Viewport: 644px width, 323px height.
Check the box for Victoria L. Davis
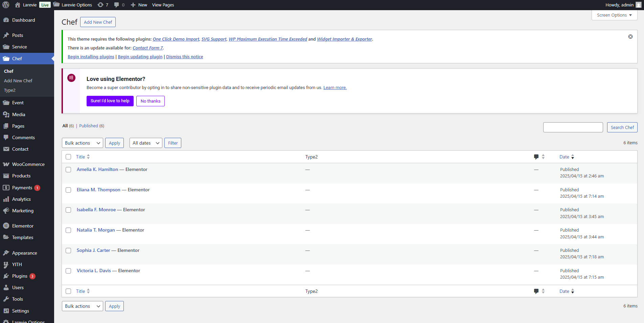(68, 271)
